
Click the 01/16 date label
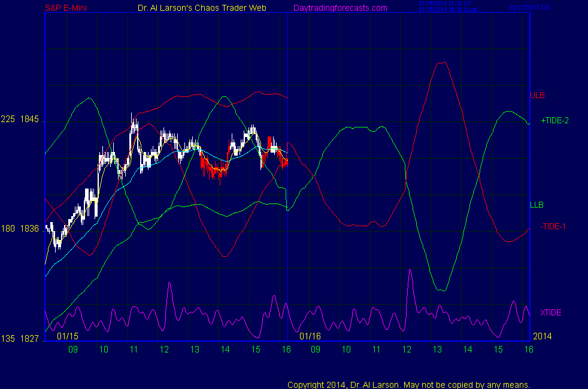pos(310,336)
